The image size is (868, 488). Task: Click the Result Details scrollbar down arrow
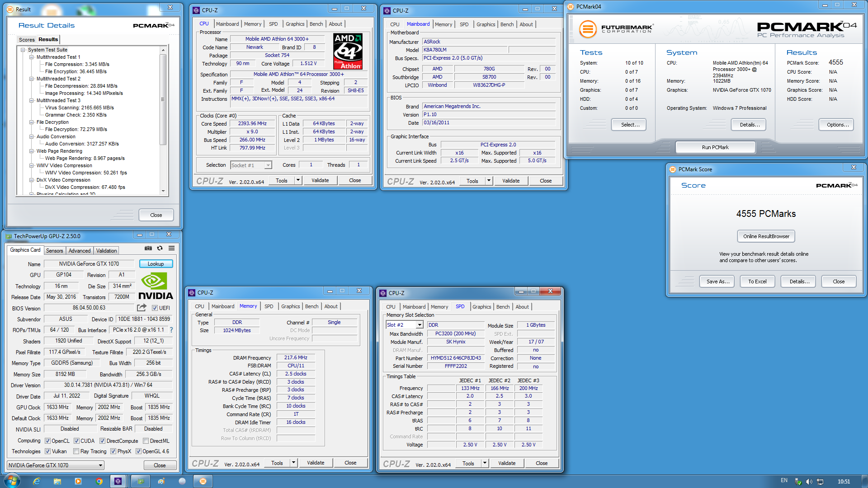click(163, 191)
